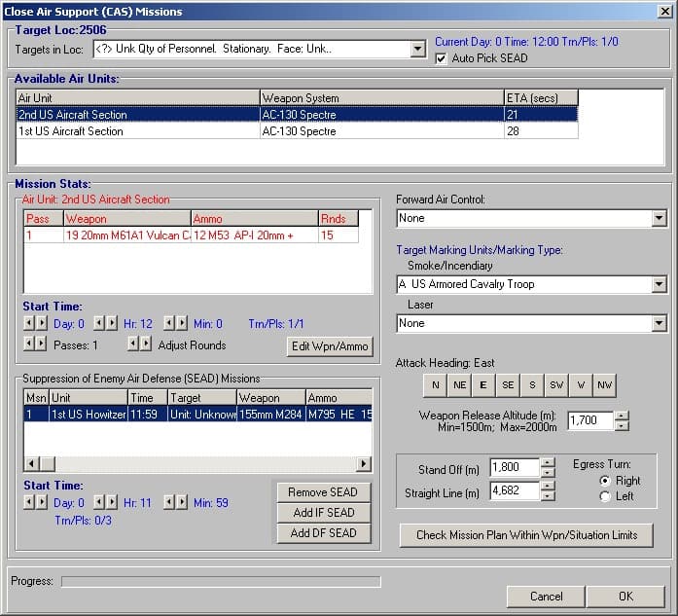Screen dimensions: 678x616
Task: Toggle Auto Pick SEAD checkbox
Action: [442, 58]
